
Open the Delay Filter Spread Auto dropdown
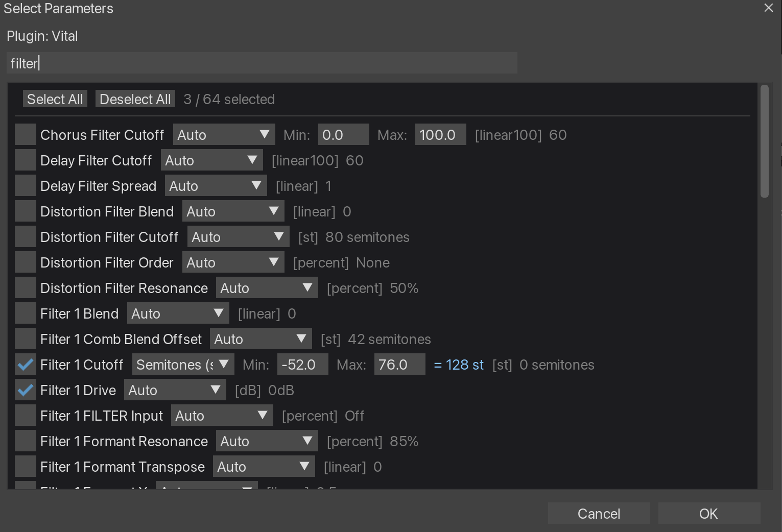click(x=216, y=185)
